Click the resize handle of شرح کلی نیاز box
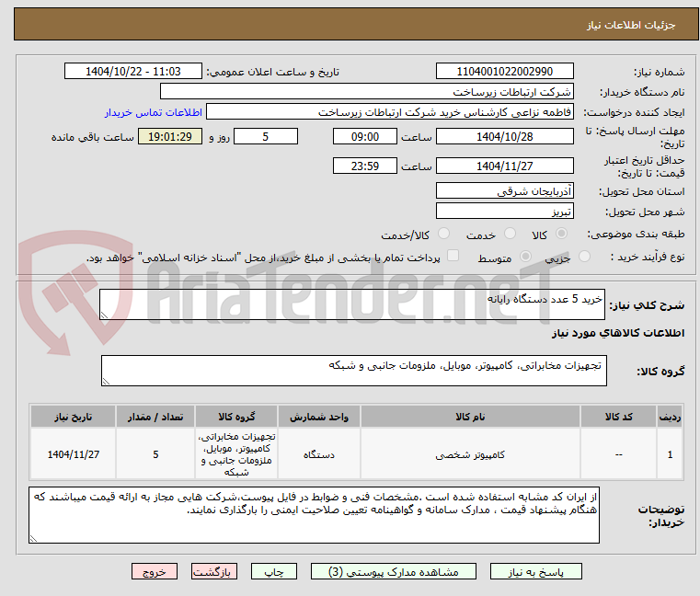 tap(104, 315)
